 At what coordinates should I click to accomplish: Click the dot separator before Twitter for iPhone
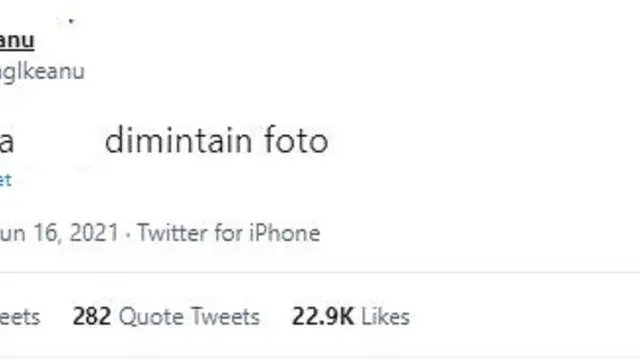tap(128, 234)
